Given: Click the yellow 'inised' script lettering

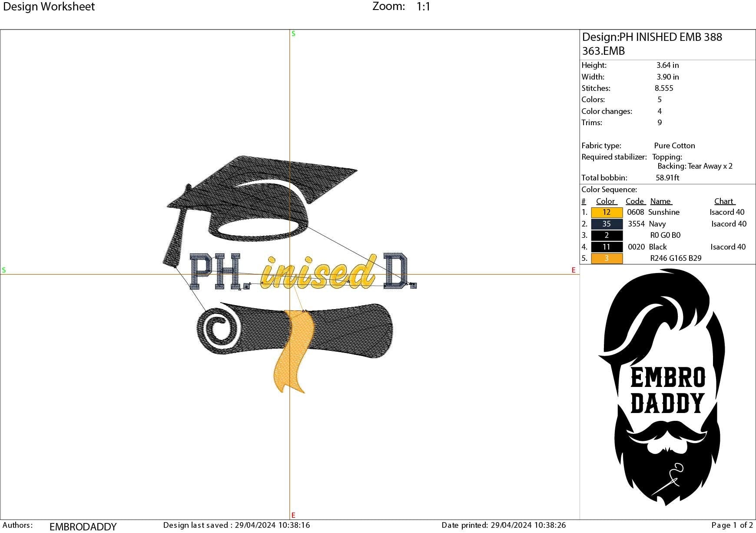Looking at the screenshot, I should 318,272.
